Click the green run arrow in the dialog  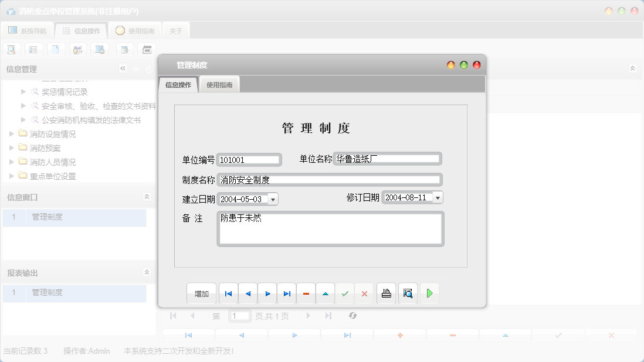(429, 293)
